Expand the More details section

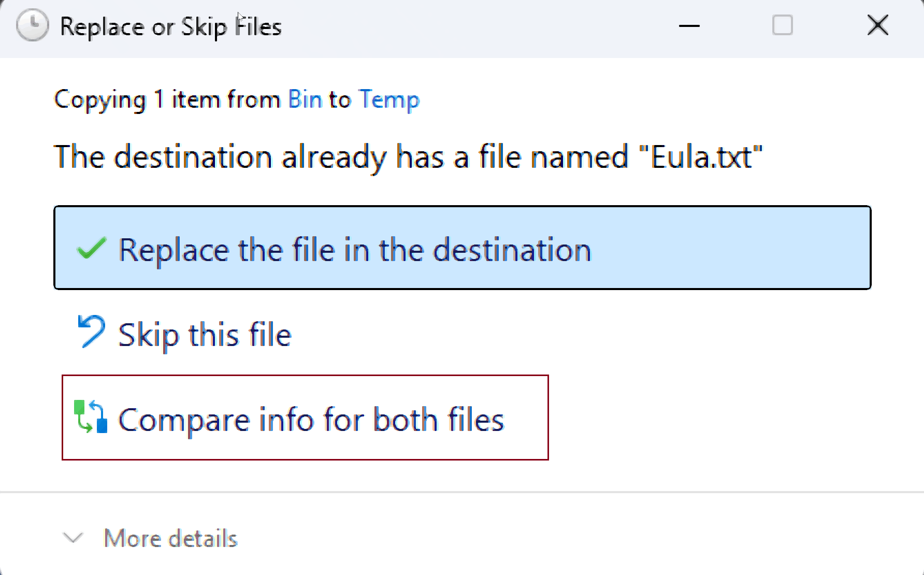point(170,539)
